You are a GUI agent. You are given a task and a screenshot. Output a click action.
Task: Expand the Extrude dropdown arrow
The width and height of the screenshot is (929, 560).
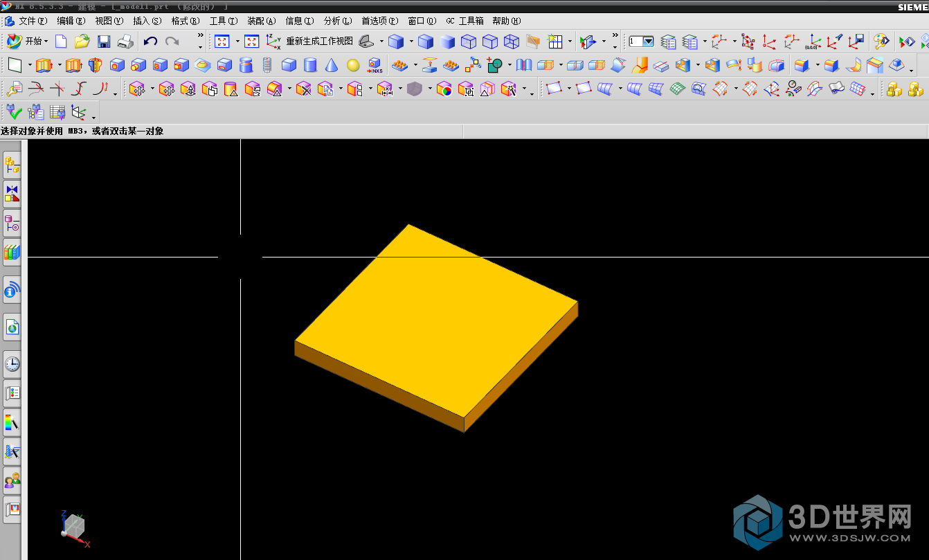tap(60, 66)
